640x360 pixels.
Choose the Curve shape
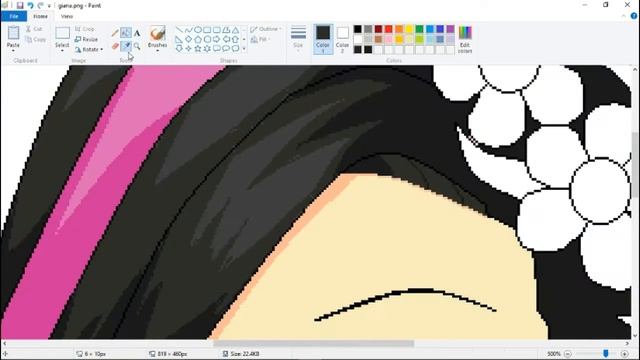(x=188, y=30)
